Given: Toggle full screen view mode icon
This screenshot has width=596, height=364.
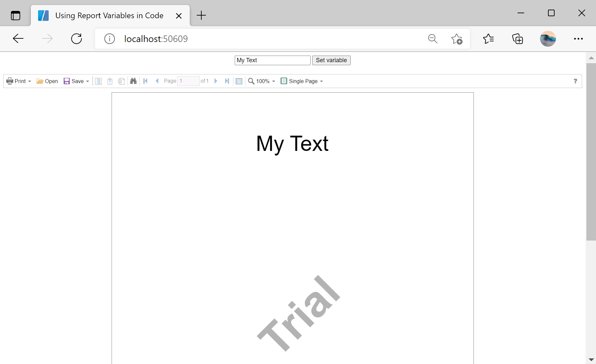Looking at the screenshot, I should coord(239,81).
